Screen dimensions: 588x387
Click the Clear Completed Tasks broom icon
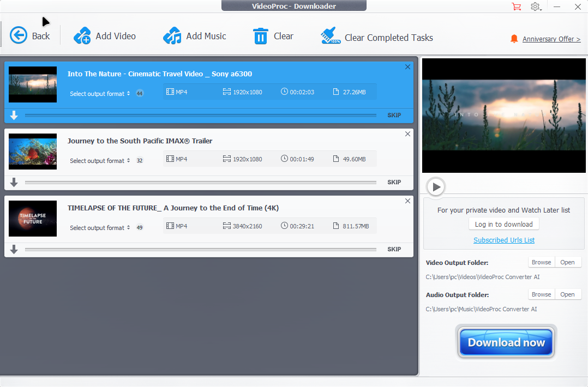[331, 35]
